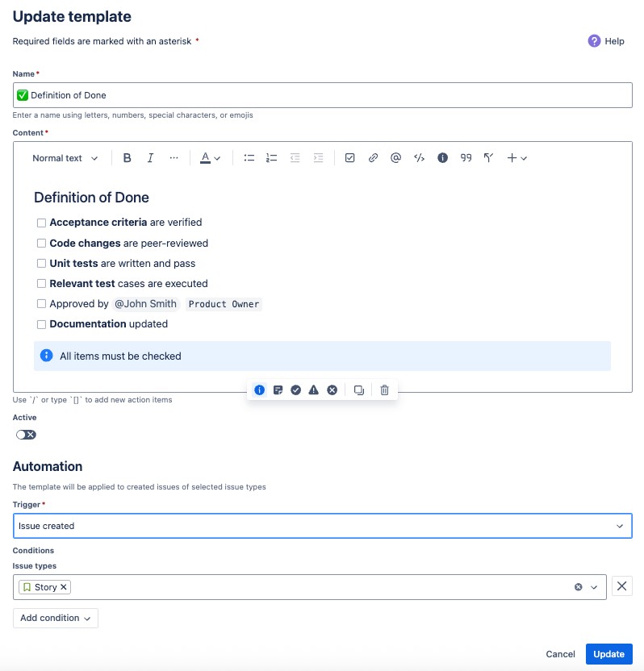Viewport: 644px width, 671px height.
Task: Open the text color picker
Action: (x=211, y=158)
